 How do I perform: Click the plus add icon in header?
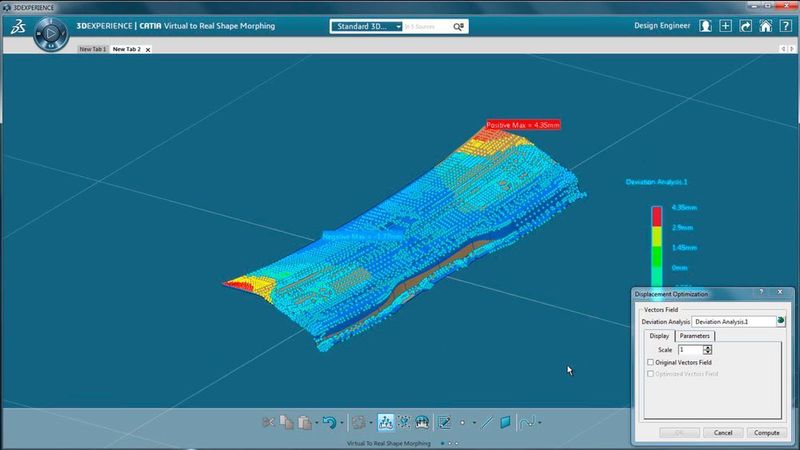click(x=725, y=26)
